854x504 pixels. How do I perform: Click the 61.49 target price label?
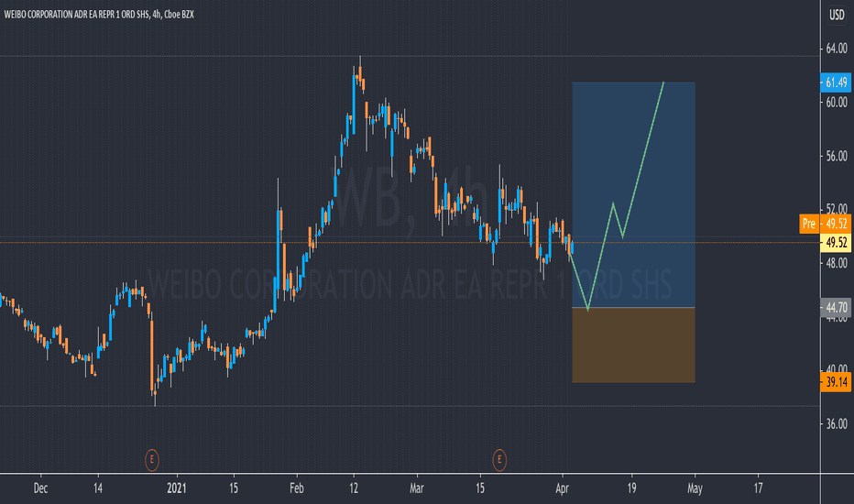[x=836, y=82]
